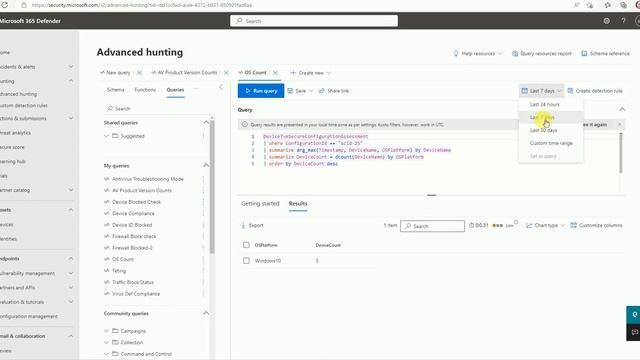Screen dimensions: 640x360
Task: Expand the Campaigns folder
Action: 106,331
